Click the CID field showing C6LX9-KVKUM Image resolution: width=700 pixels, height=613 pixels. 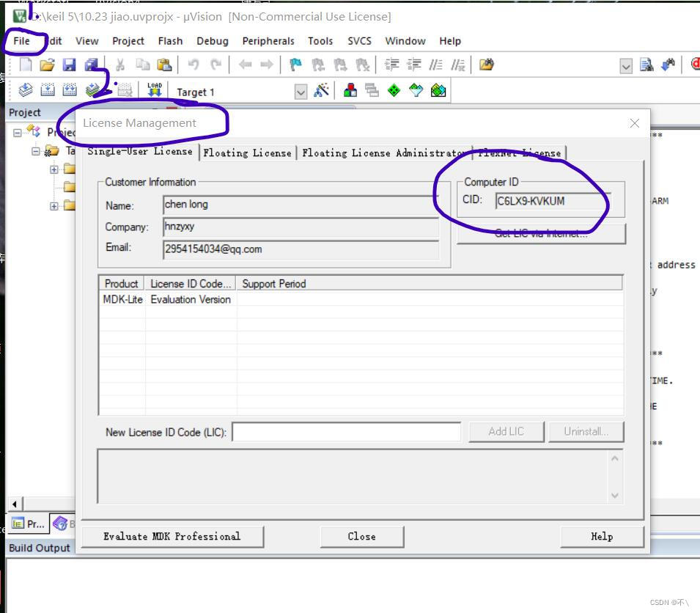553,201
